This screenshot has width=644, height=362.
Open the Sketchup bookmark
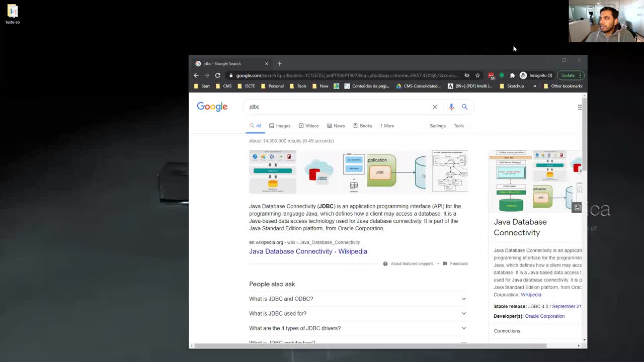512,86
